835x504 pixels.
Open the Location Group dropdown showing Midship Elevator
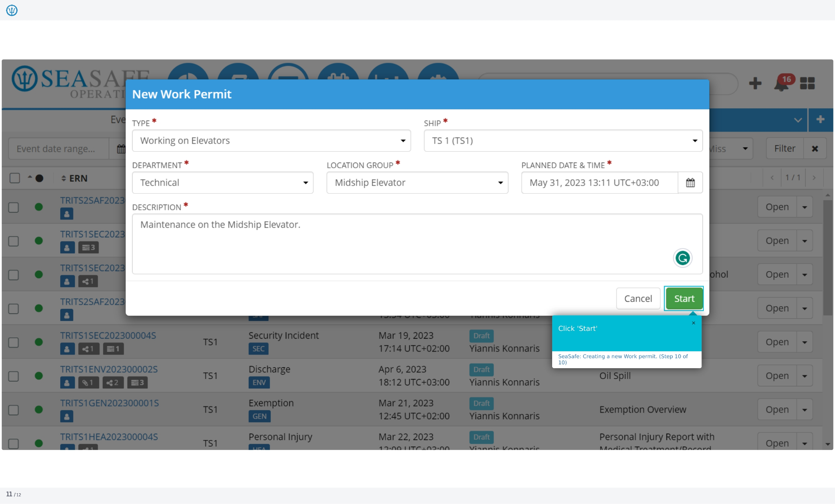(417, 182)
